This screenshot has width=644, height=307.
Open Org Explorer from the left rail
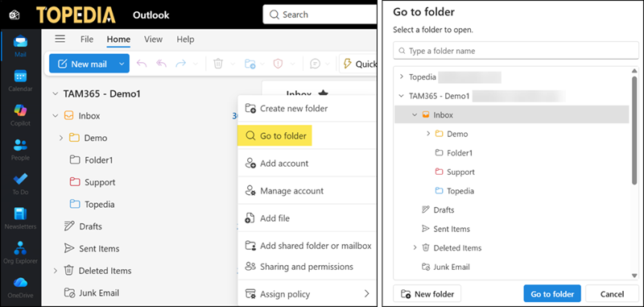[x=21, y=252]
